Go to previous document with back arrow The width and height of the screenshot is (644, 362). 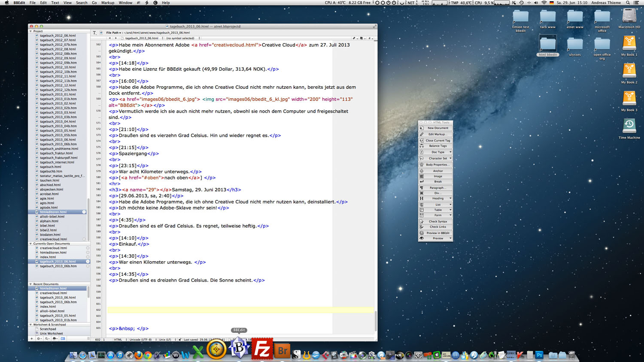coord(109,38)
